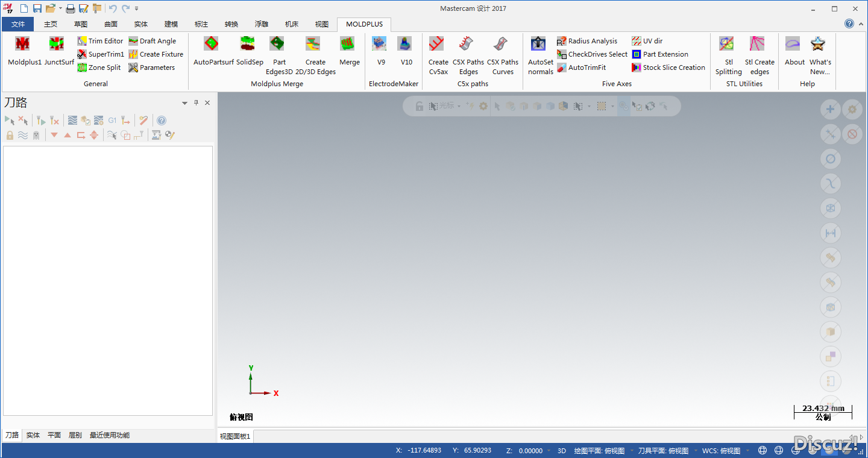Open the toolpaths panel options dropdown
This screenshot has width=868, height=458.
tap(184, 103)
